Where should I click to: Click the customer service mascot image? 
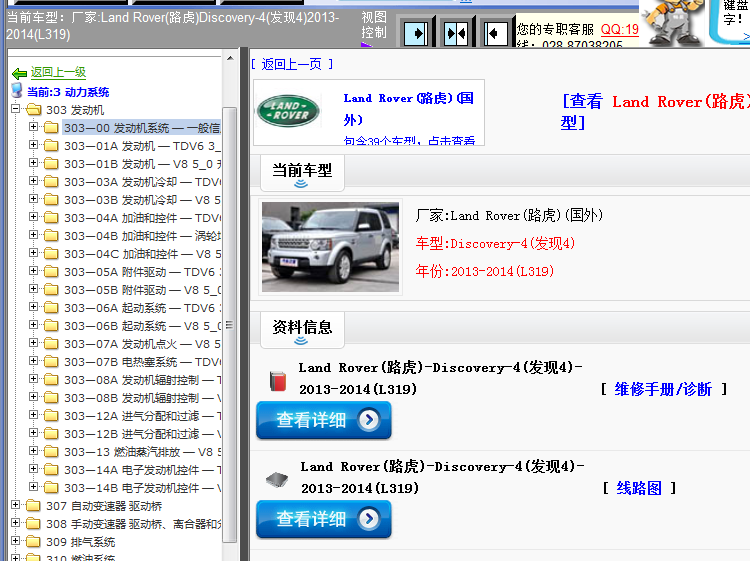[673, 23]
